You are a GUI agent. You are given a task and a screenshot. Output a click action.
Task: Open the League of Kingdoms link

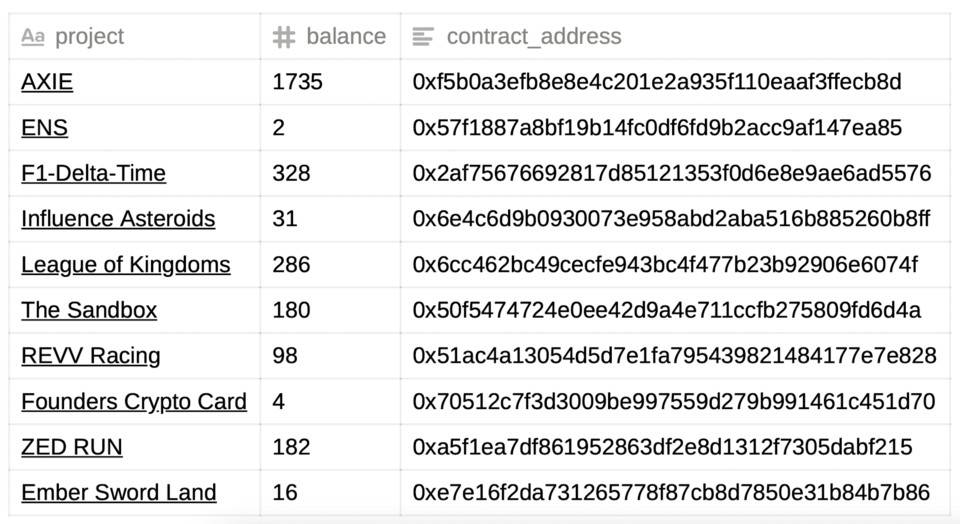[x=126, y=265]
